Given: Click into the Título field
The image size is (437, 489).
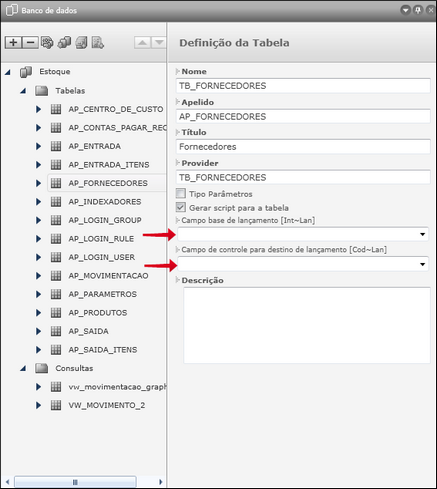Looking at the screenshot, I should pyautogui.click(x=303, y=147).
